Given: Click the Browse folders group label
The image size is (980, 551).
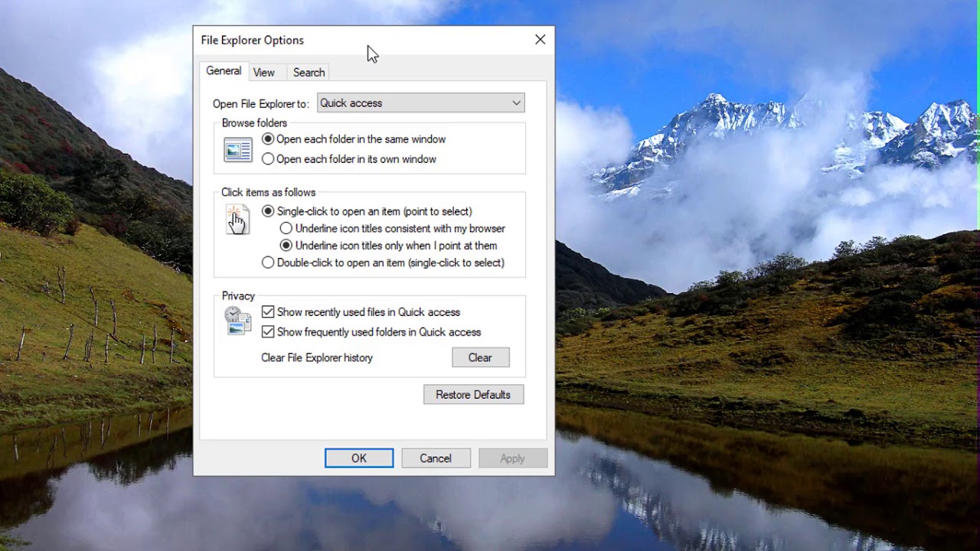Looking at the screenshot, I should click(x=254, y=123).
